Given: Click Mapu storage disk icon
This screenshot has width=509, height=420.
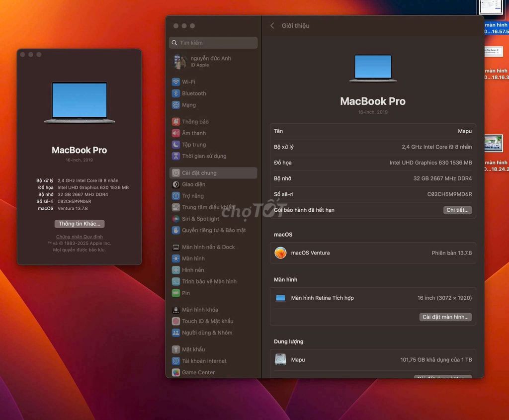Looking at the screenshot, I should [x=280, y=360].
